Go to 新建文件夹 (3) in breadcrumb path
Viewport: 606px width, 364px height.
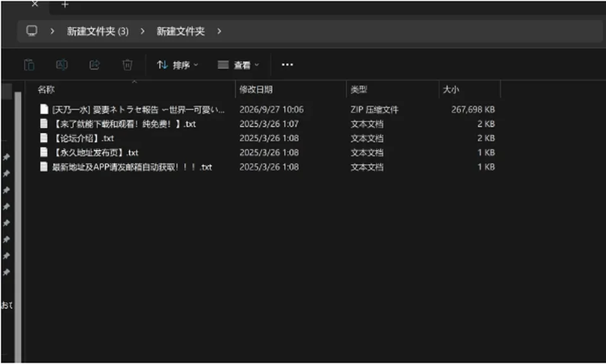[97, 32]
